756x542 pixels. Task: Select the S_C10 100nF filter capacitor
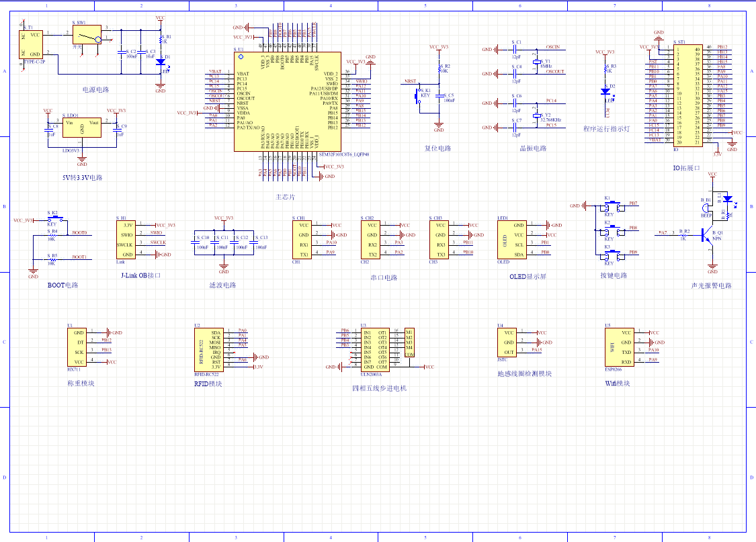pyautogui.click(x=194, y=242)
